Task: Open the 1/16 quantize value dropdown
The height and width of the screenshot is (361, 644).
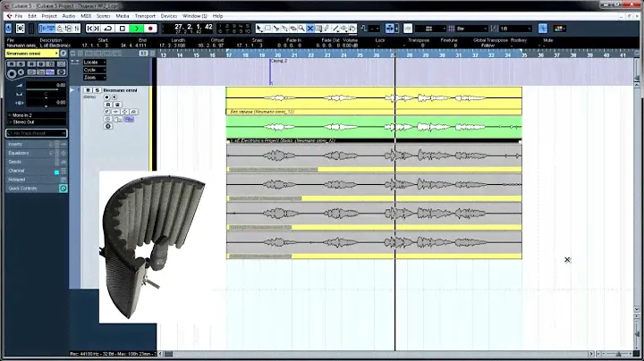Action: tap(517, 28)
